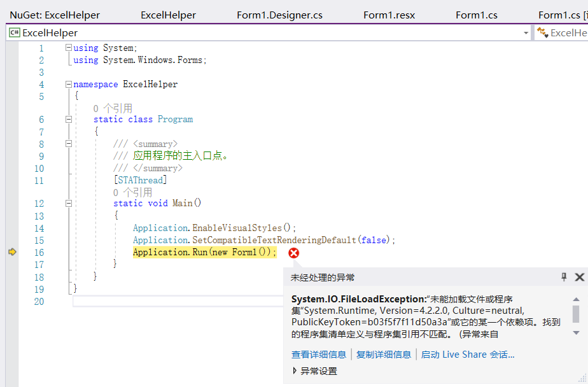Collapse the using directives at line 1
588x387 pixels.
[67, 48]
